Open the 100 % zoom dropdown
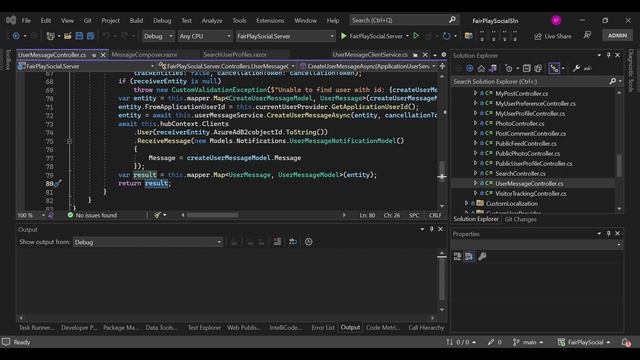 pos(31,215)
